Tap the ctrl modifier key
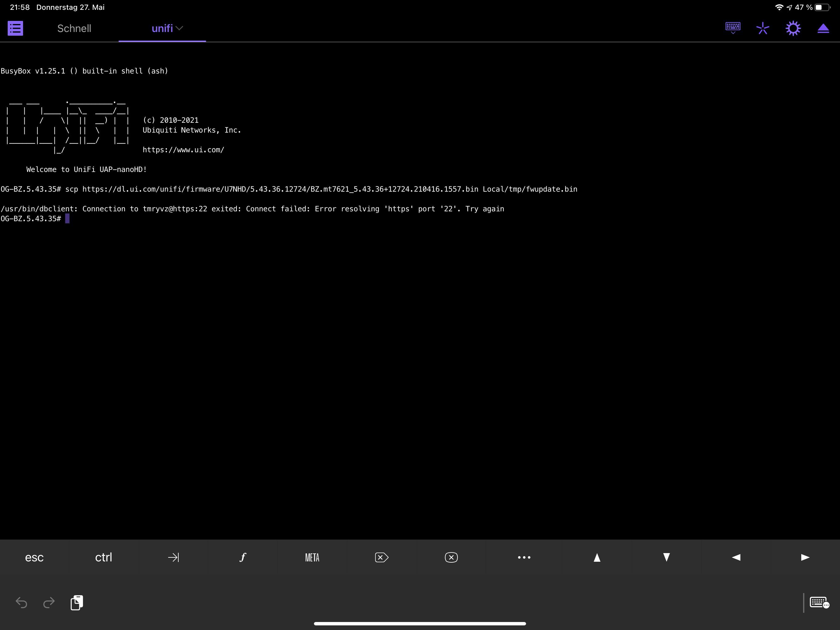This screenshot has height=630, width=840. [103, 557]
